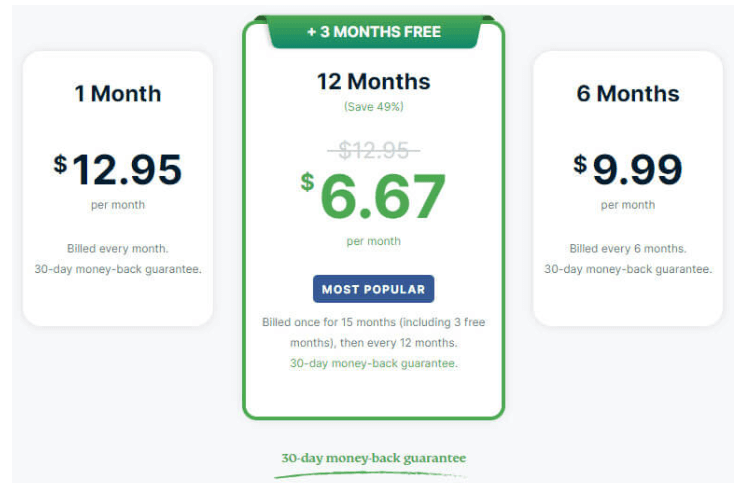Click the 6 Months heading
The image size is (737, 483).
click(628, 93)
